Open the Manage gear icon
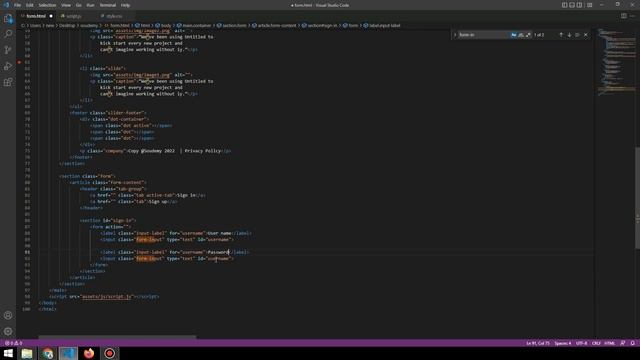The image size is (640, 360). 8,331
